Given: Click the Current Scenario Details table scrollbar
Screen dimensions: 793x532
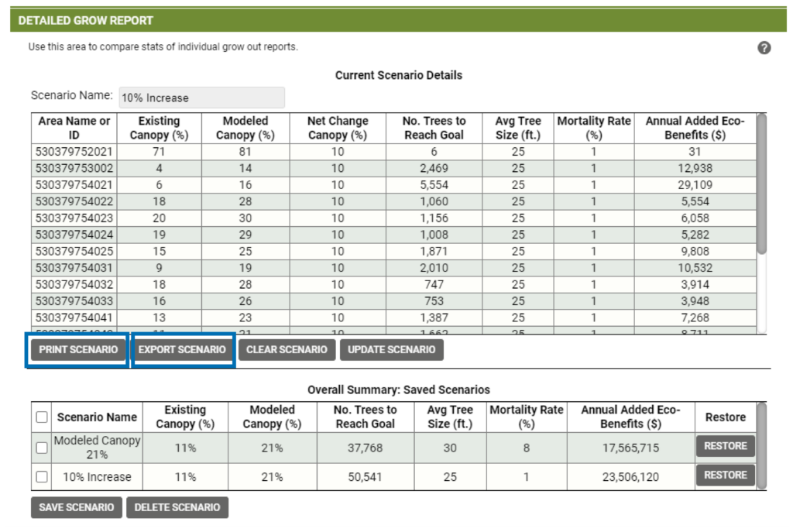Looking at the screenshot, I should tap(761, 186).
